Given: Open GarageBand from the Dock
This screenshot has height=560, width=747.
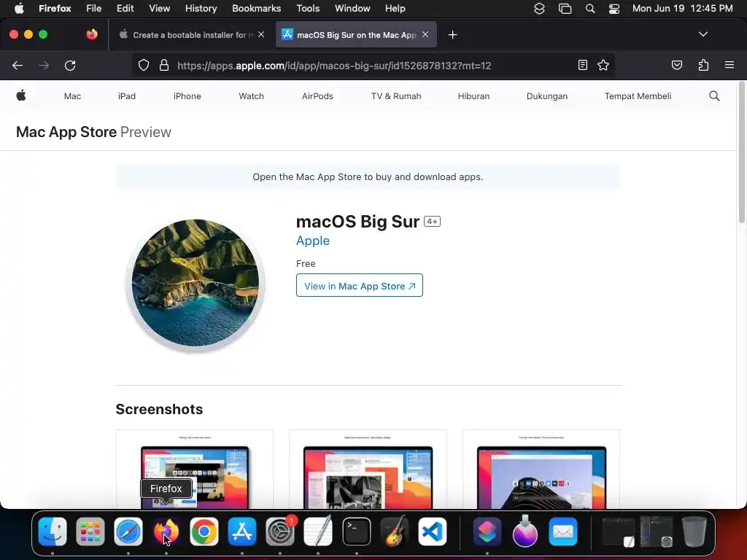Looking at the screenshot, I should pos(395,532).
